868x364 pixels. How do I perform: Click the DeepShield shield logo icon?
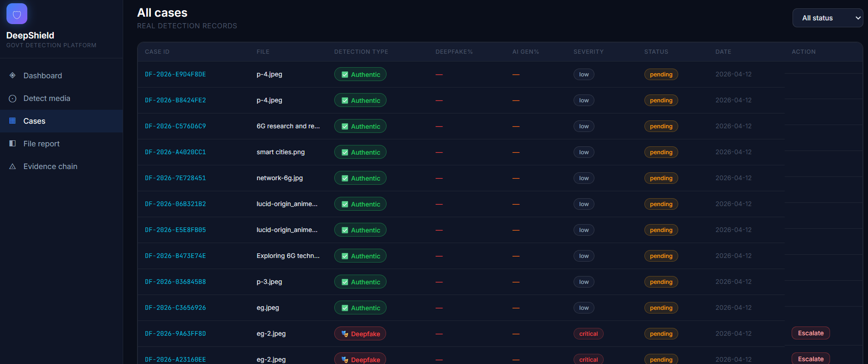pyautogui.click(x=17, y=14)
